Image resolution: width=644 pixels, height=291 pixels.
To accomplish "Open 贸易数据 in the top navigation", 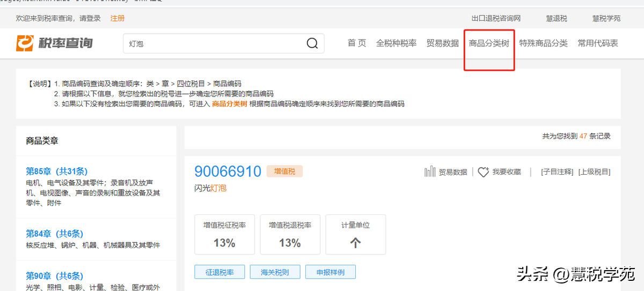I will 442,43.
